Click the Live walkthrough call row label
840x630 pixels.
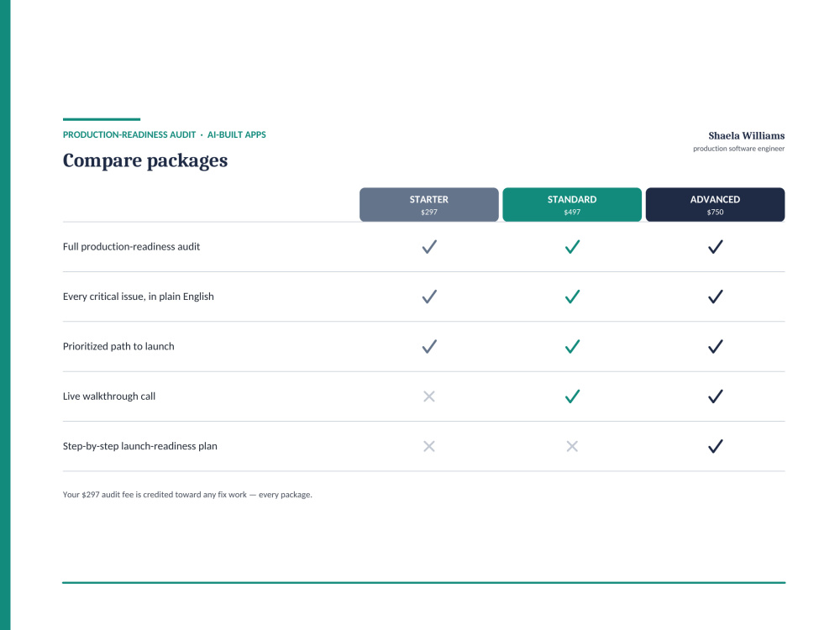(x=109, y=396)
